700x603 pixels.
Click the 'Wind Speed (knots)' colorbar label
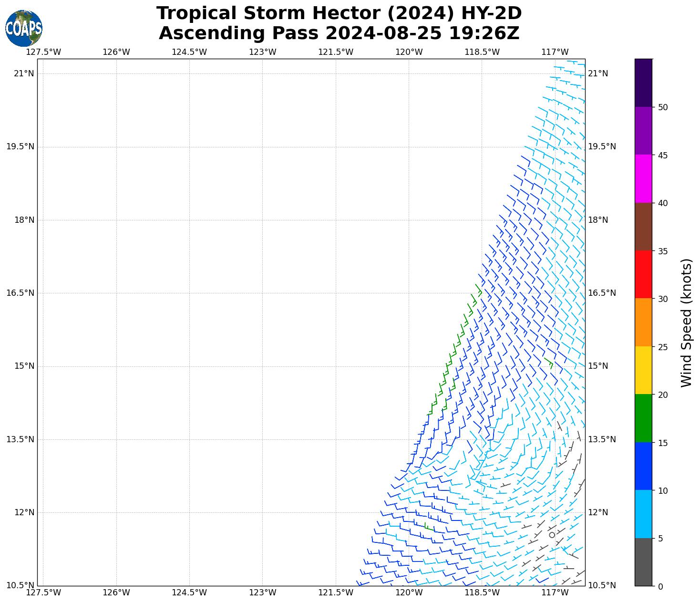click(686, 322)
